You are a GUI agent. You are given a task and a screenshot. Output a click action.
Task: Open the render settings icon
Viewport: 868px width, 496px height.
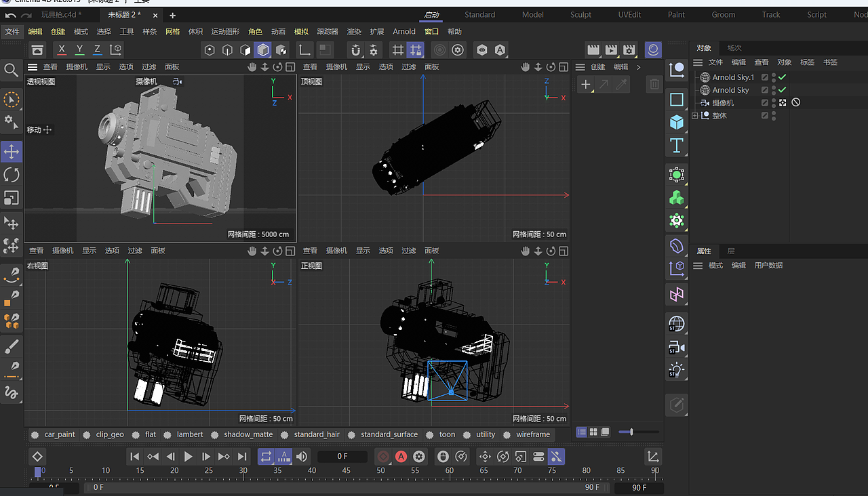tap(629, 50)
